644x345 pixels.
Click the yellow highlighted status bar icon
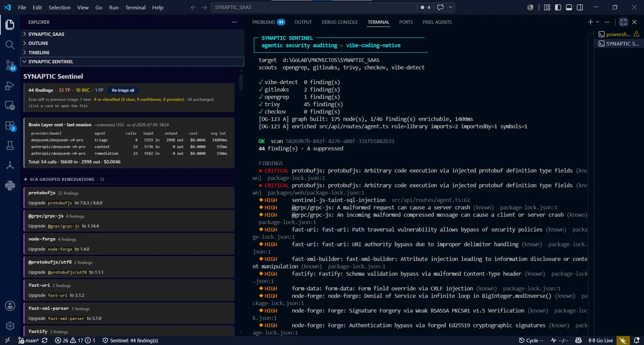coord(623,340)
